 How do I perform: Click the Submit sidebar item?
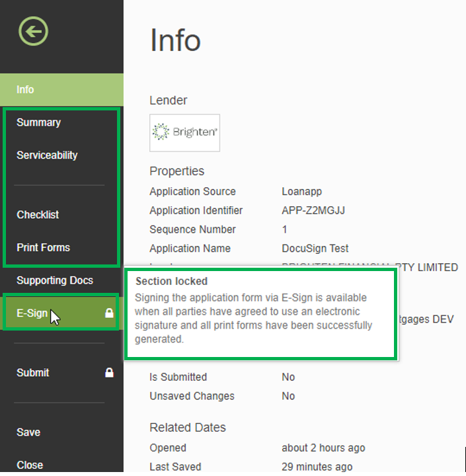coord(33,373)
